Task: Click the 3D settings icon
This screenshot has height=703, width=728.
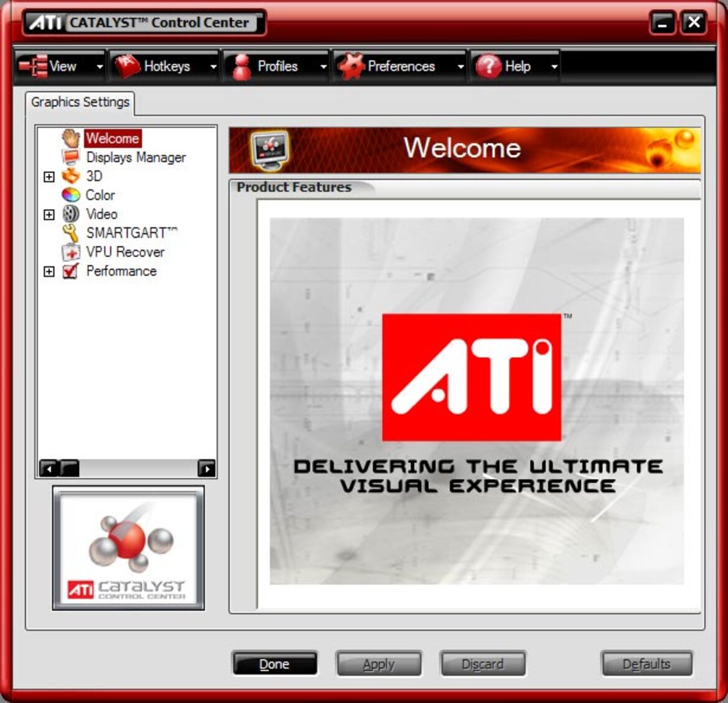Action: (x=71, y=176)
